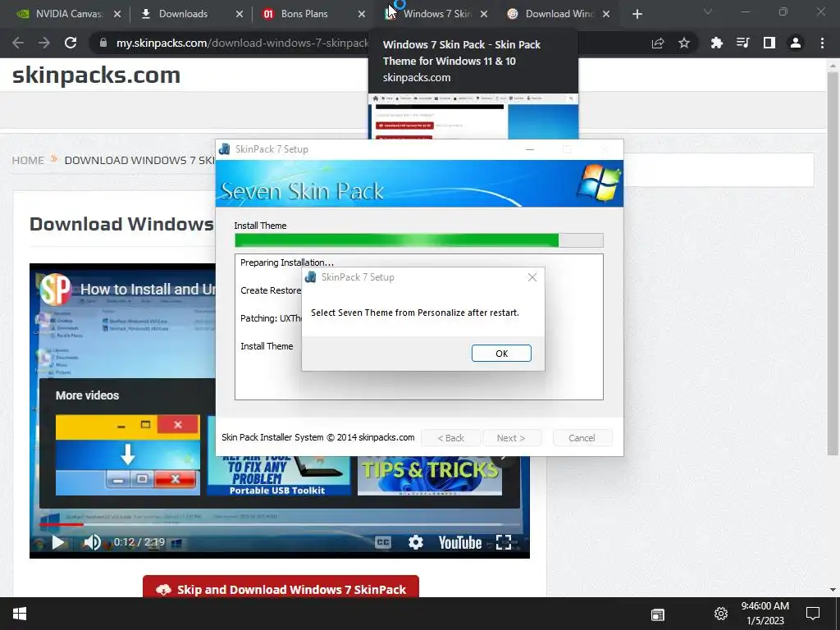This screenshot has width=840, height=630.
Task: Open the Portable USB Toolkit video thumbnail
Action: 279,475
